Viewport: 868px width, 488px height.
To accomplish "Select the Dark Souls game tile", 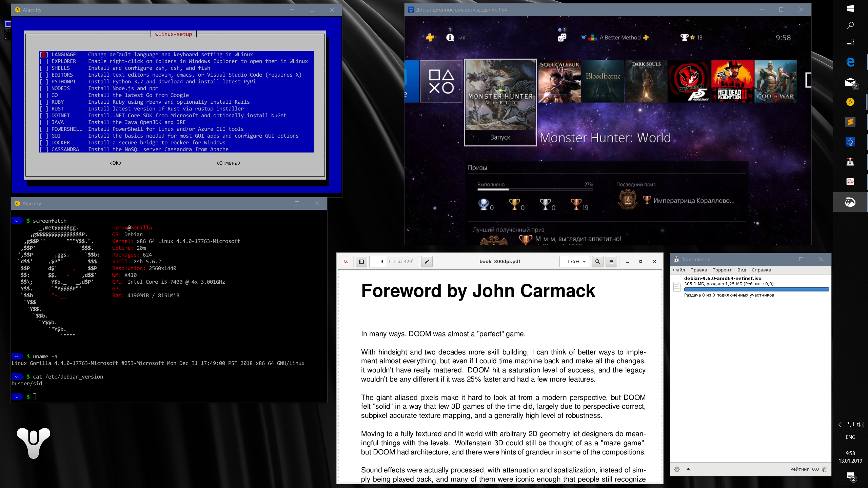I will 646,81.
